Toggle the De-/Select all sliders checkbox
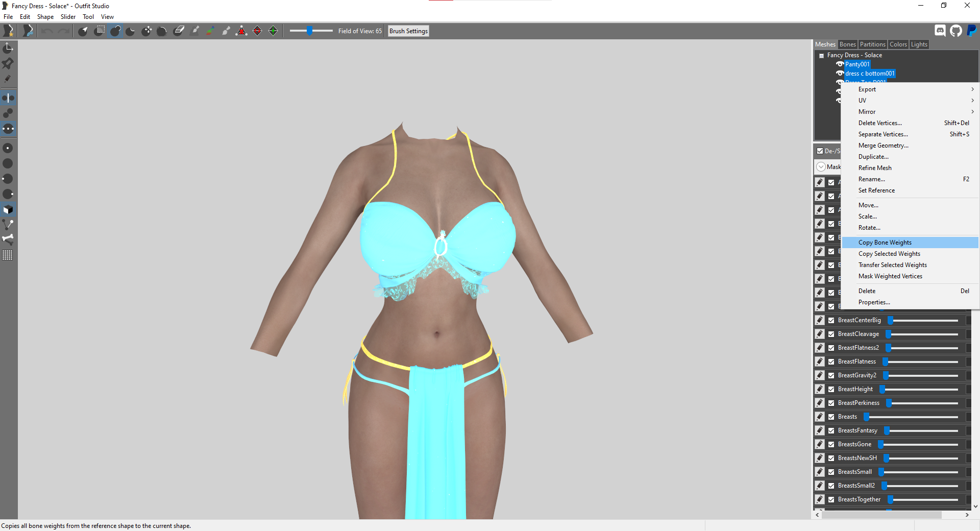This screenshot has height=531, width=980. pyautogui.click(x=820, y=151)
